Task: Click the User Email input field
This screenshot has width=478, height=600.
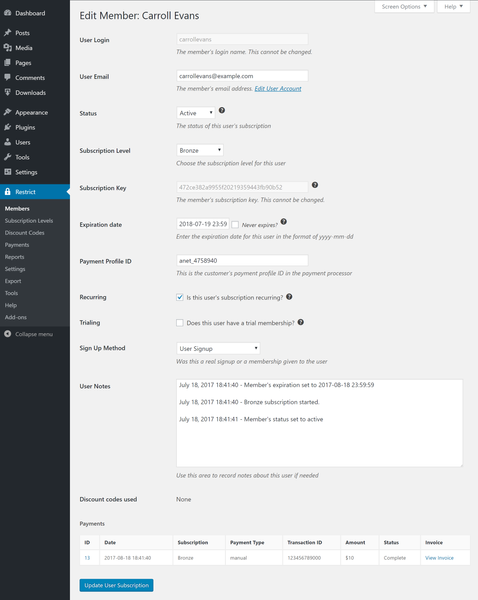Action: pyautogui.click(x=242, y=76)
